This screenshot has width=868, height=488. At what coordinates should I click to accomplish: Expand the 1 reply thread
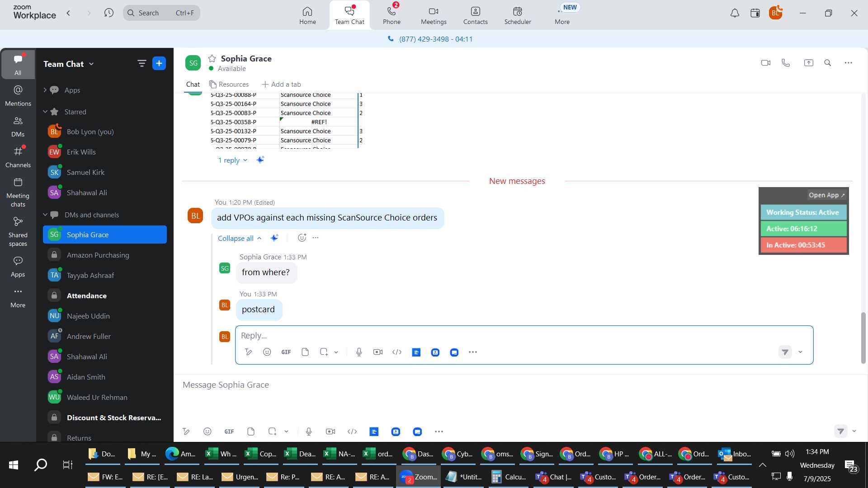(x=232, y=160)
